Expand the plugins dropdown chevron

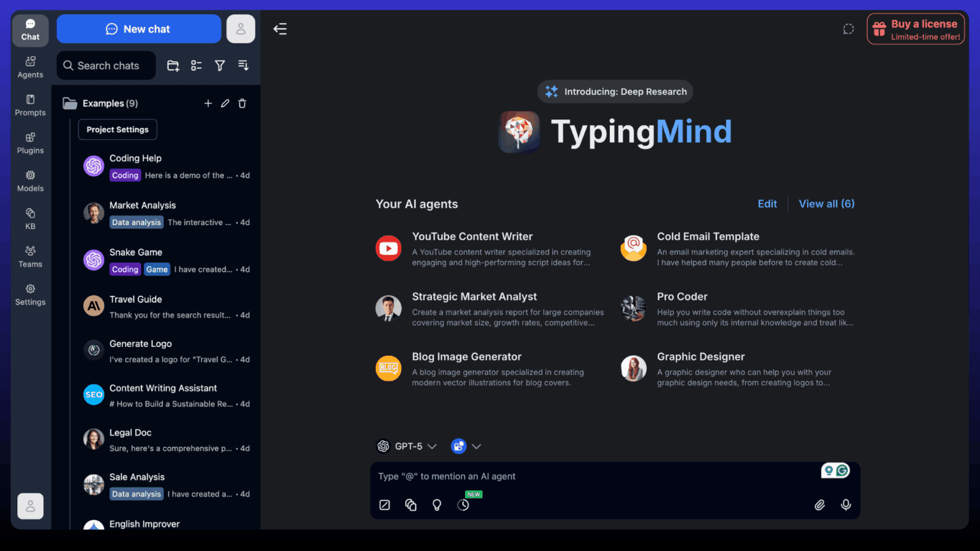pyautogui.click(x=476, y=446)
